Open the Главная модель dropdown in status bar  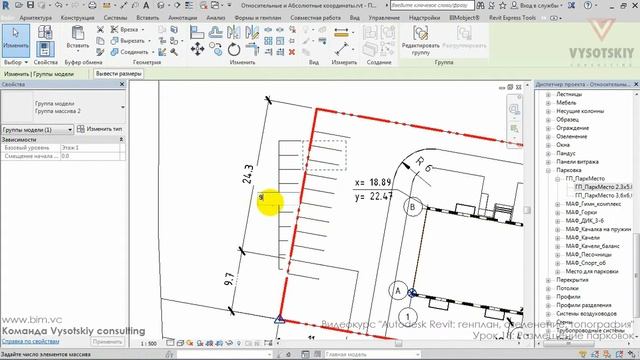[372, 354]
